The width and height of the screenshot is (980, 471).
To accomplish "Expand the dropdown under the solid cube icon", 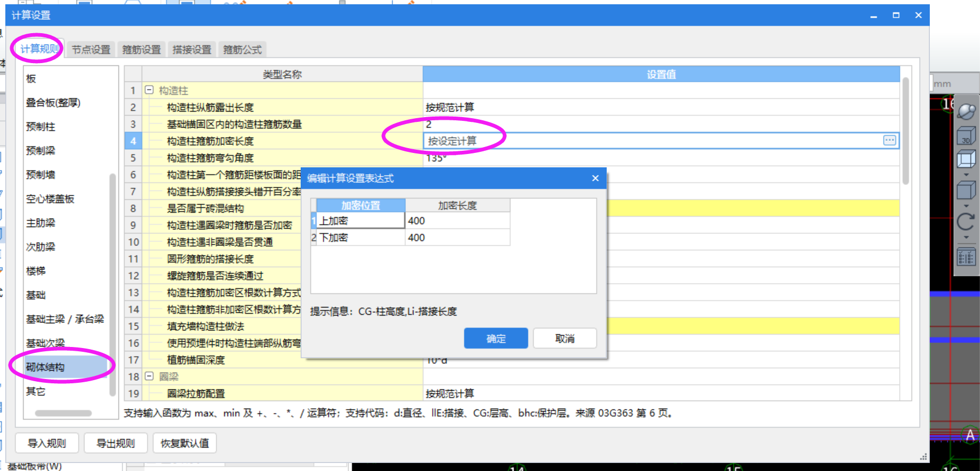I will coord(966,206).
